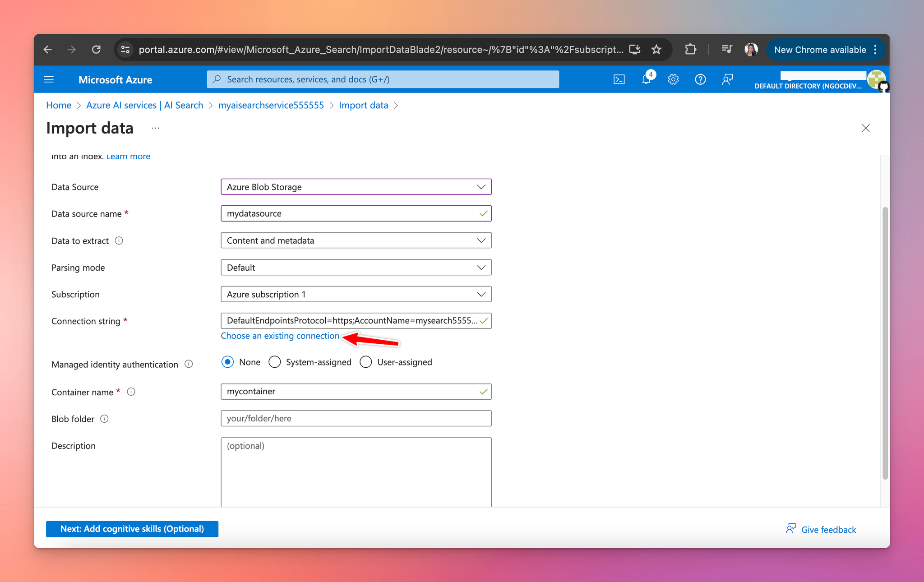Open Parsing mode dropdown
The height and width of the screenshot is (582, 924).
[x=356, y=268]
